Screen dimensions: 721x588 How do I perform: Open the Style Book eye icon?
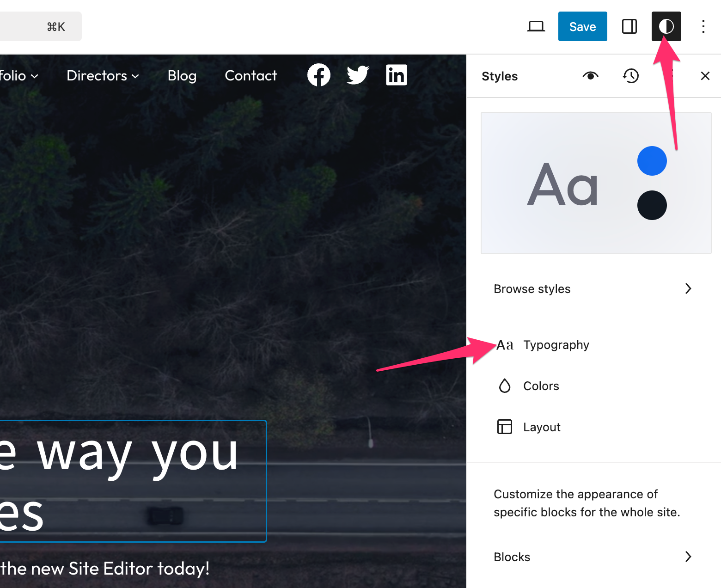(x=591, y=76)
